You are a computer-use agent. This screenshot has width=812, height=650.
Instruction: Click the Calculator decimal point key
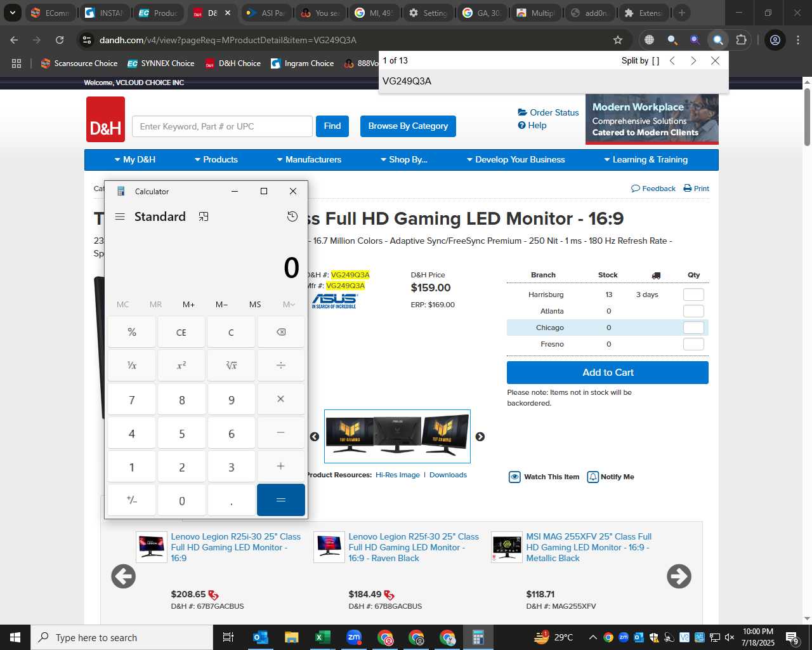click(232, 500)
